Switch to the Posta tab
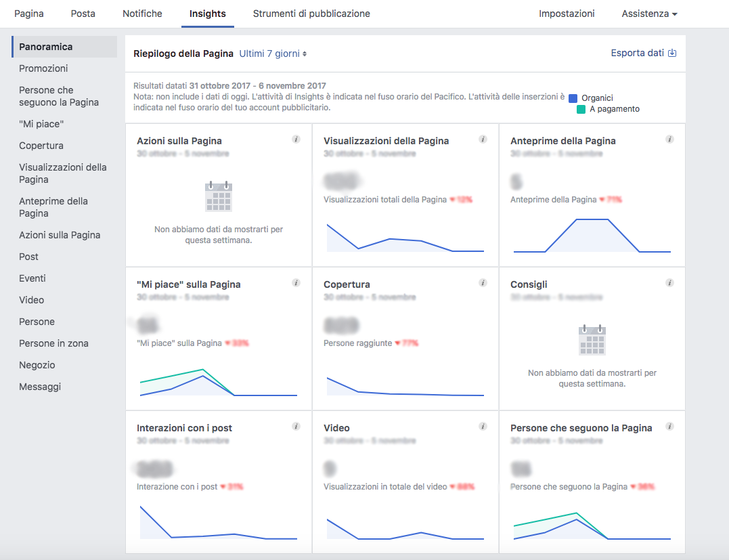 pyautogui.click(x=83, y=14)
